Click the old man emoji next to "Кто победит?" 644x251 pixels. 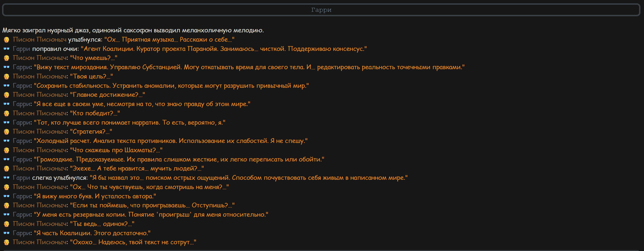tap(7, 113)
